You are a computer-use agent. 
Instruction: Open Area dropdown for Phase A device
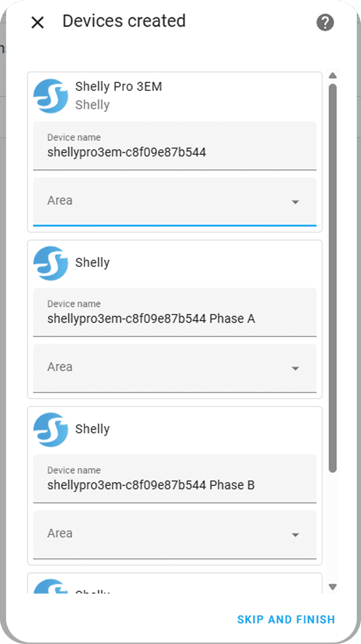click(174, 368)
